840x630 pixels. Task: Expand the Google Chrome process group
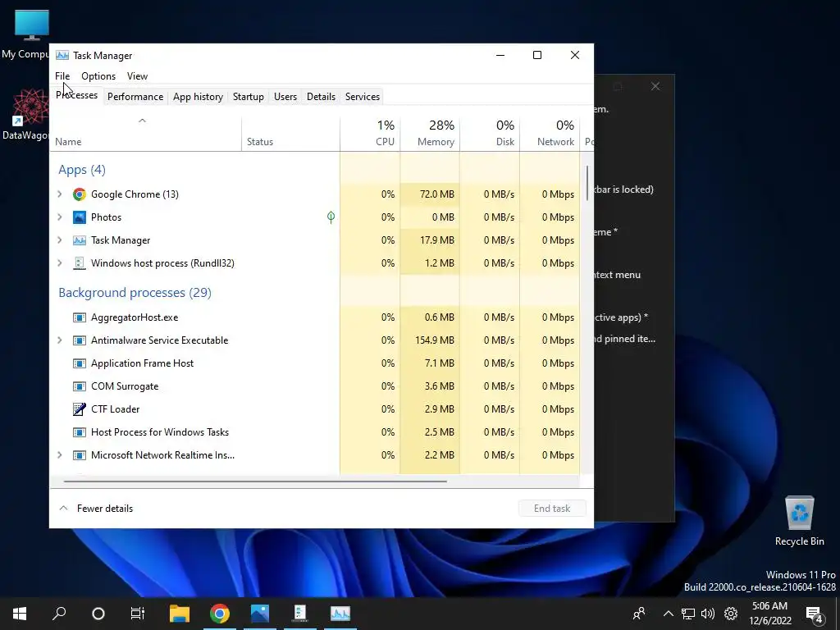coord(59,194)
